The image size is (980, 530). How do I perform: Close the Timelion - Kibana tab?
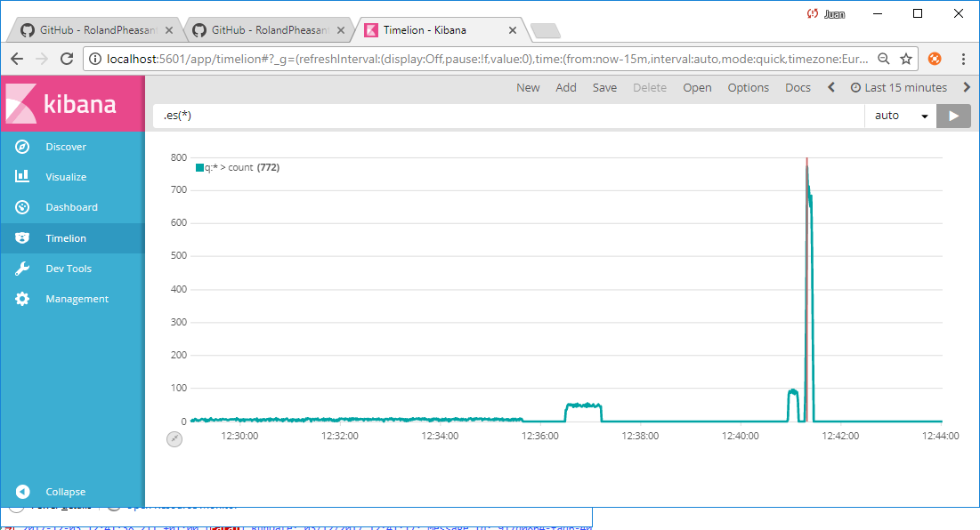[513, 30]
